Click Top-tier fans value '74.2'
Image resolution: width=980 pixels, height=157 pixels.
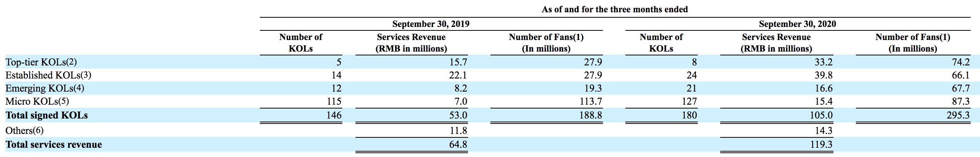[960, 62]
